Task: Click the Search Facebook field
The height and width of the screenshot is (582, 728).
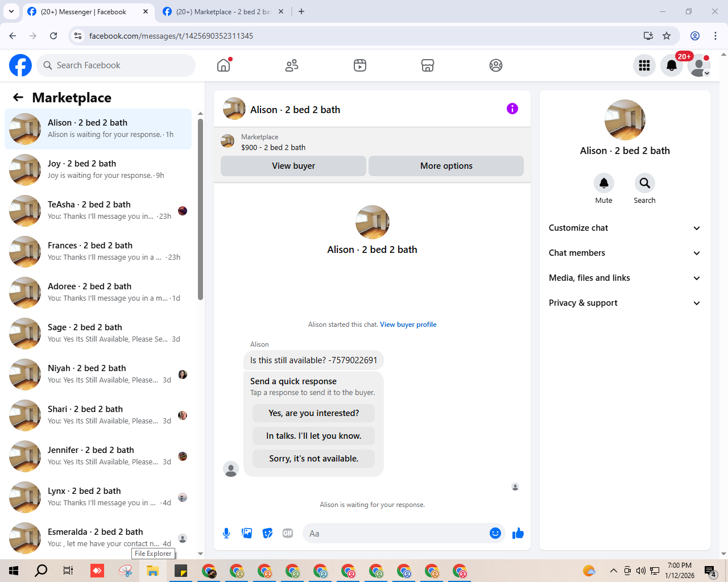Action: (x=116, y=65)
